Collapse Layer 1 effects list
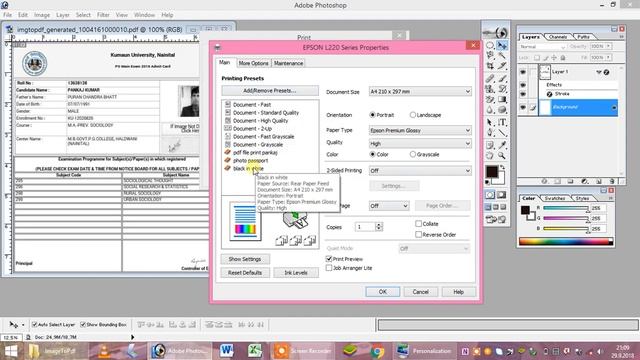 (x=599, y=72)
